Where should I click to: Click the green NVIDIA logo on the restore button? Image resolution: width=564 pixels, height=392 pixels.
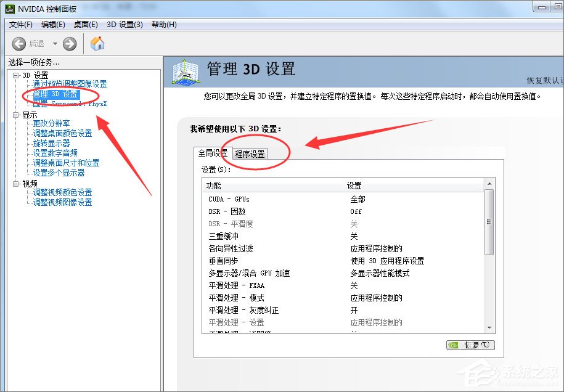[x=454, y=345]
